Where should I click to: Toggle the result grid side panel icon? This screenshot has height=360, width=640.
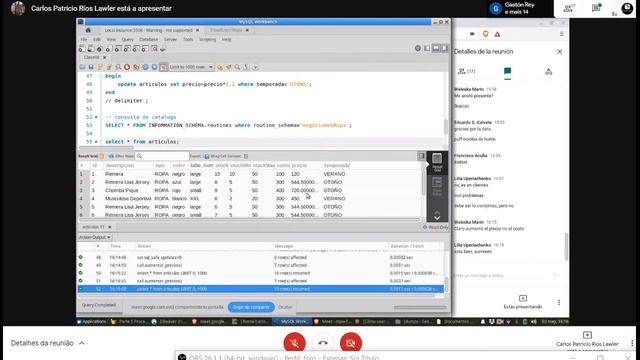421,156
